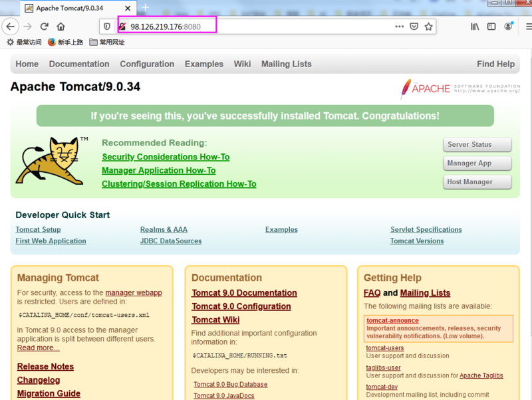Open the Clustering/Session Replication How-To link

coord(178,183)
